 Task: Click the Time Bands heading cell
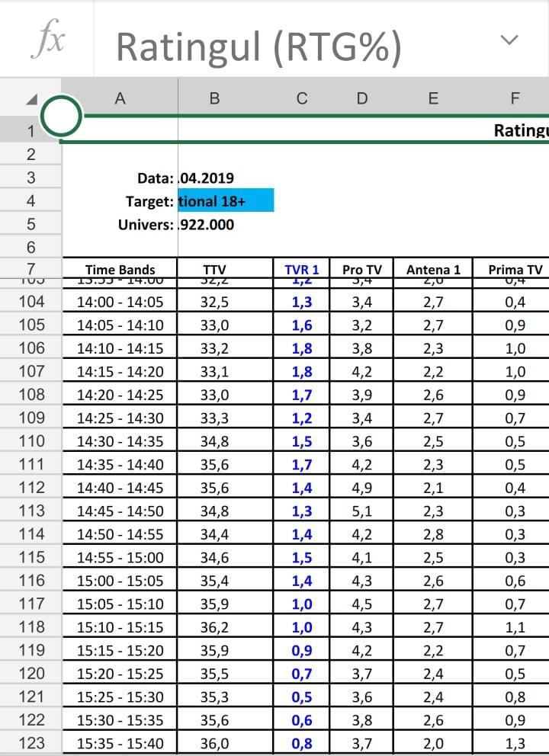(120, 269)
